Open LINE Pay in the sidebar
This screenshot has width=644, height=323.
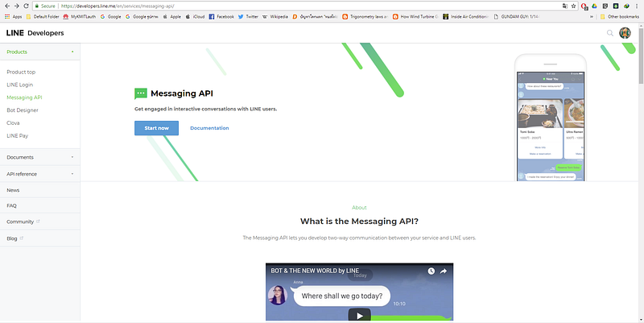coord(17,135)
